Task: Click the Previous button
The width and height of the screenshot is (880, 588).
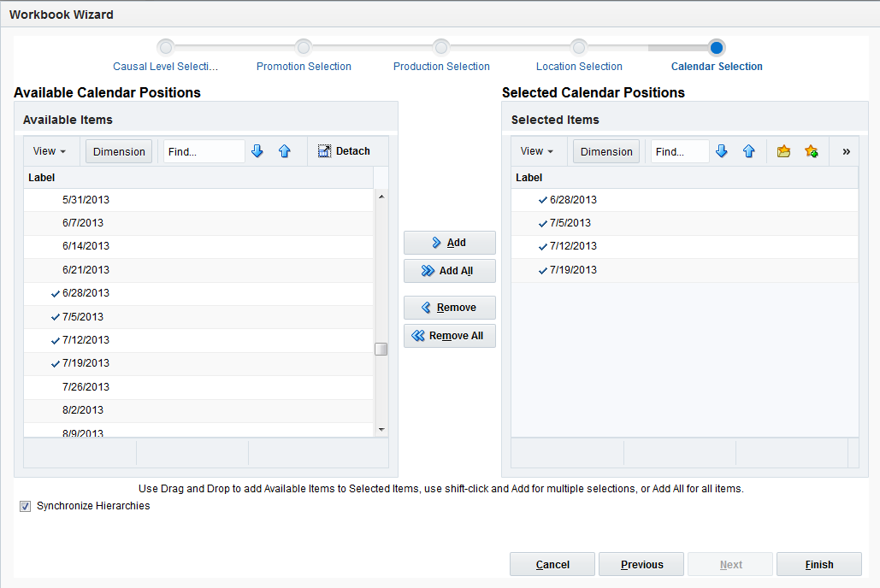Action: 641,564
